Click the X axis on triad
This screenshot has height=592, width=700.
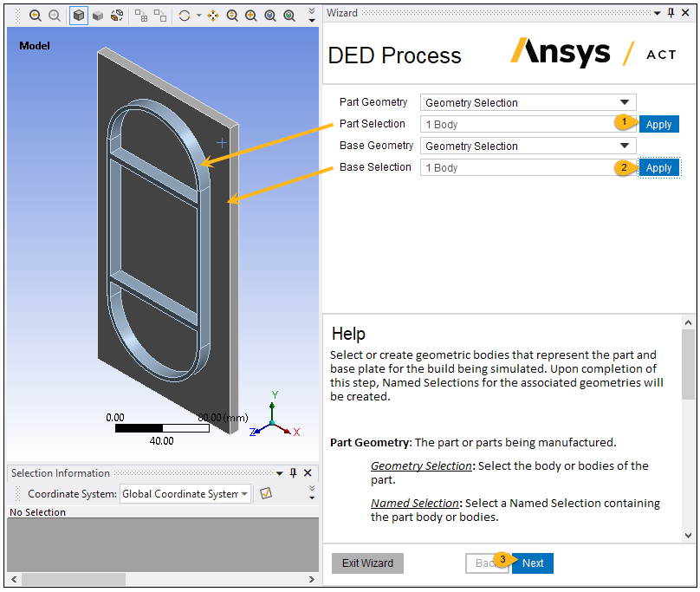click(296, 432)
